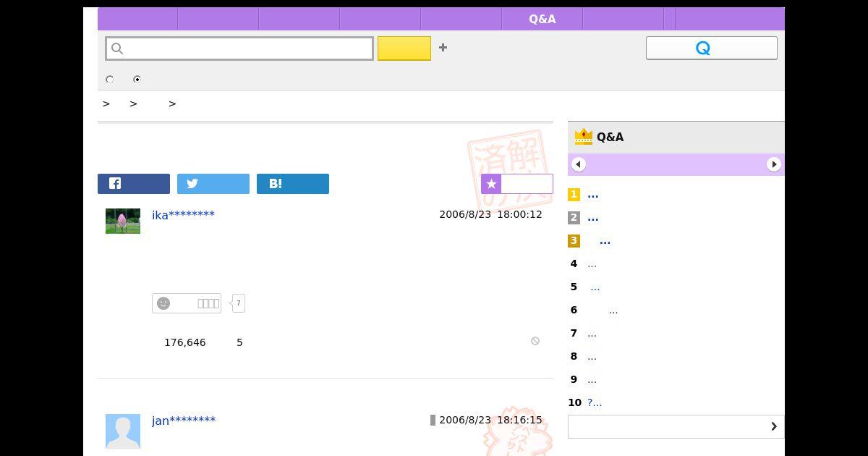
Task: Click the yellow search button
Action: pyautogui.click(x=404, y=48)
